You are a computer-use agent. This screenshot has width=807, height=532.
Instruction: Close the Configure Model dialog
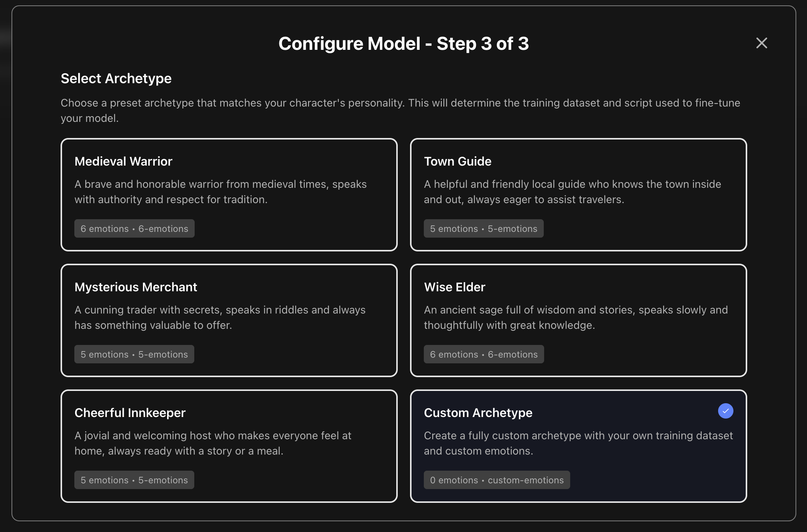pyautogui.click(x=762, y=43)
